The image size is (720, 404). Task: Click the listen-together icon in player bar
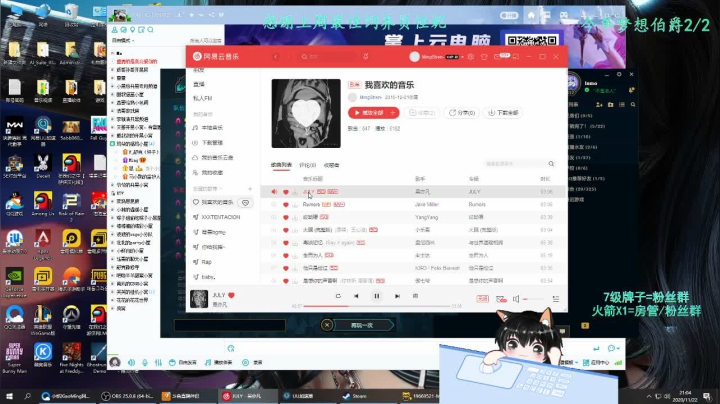501,299
